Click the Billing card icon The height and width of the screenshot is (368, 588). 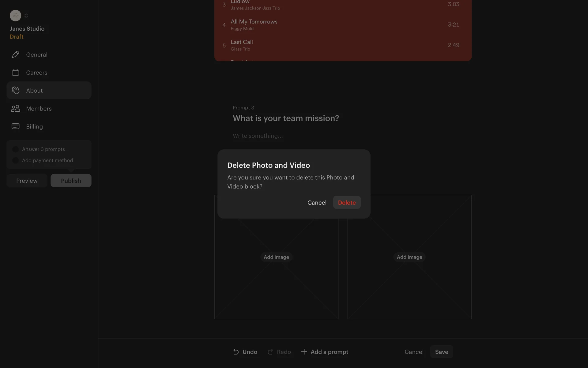(x=16, y=126)
